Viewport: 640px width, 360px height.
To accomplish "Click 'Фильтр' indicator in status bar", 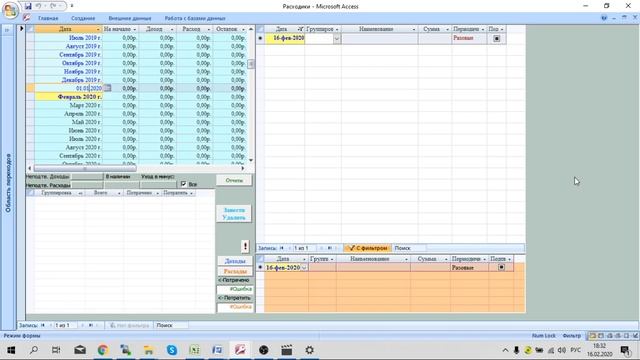I will click(x=571, y=336).
